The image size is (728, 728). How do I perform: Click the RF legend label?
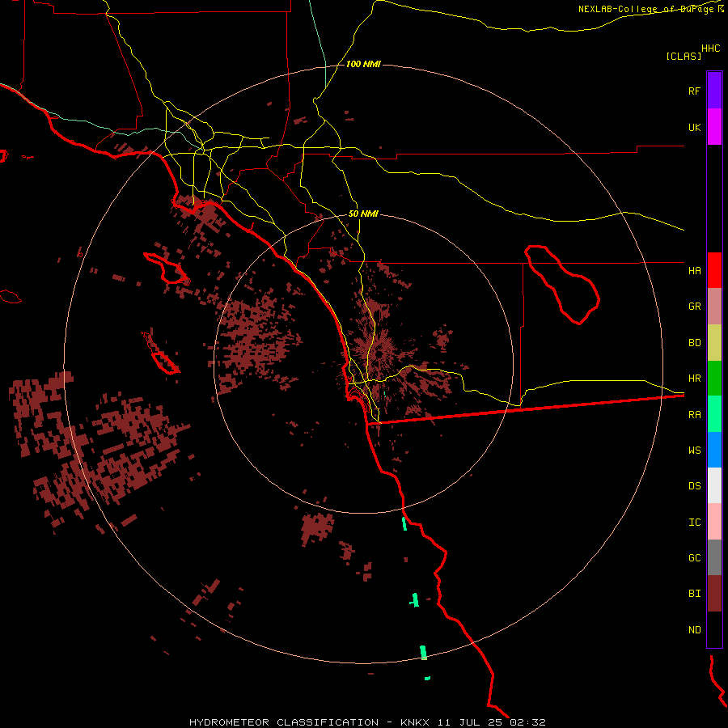(x=694, y=91)
